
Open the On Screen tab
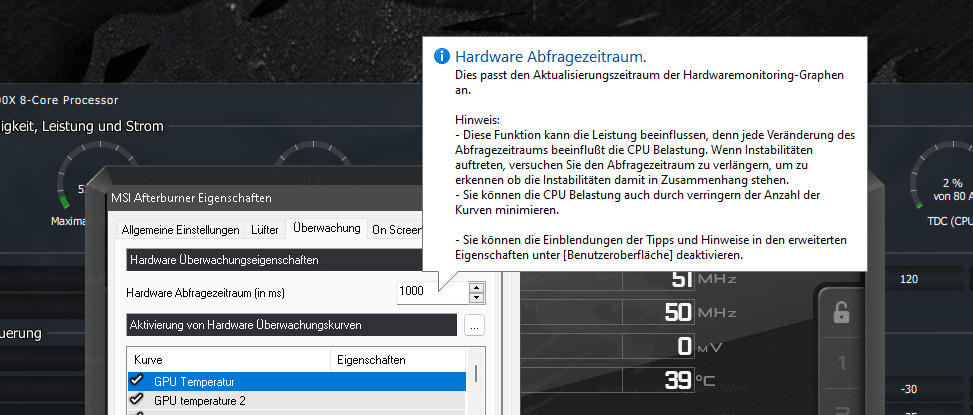point(396,230)
